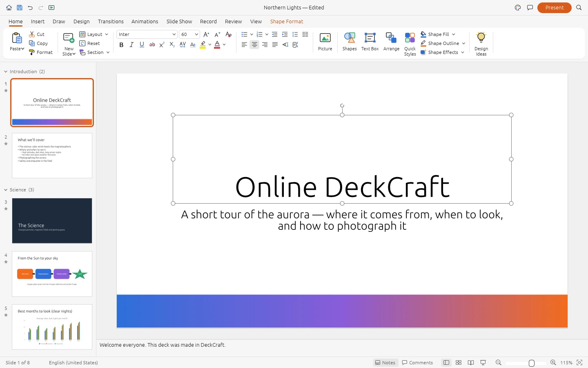This screenshot has height=368, width=588.
Task: Switch to Slide Sorter view
Action: point(459,362)
